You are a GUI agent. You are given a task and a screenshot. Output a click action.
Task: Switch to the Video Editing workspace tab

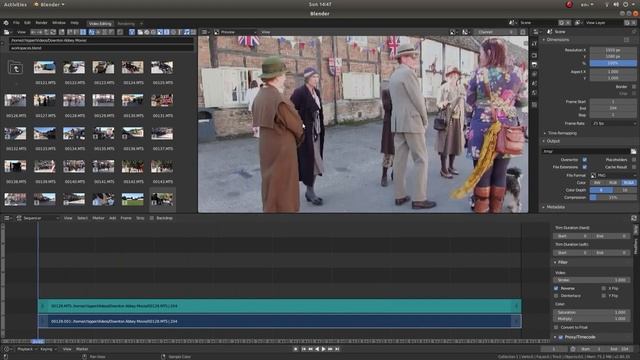(x=100, y=24)
